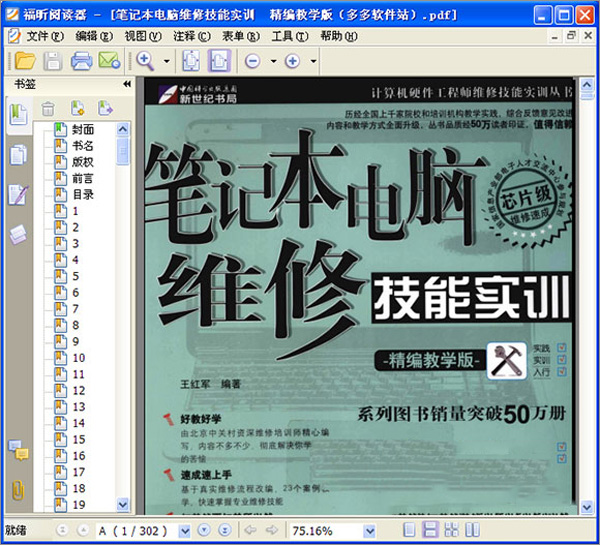Zoom out with the minus button
This screenshot has width=600, height=545.
click(x=253, y=61)
